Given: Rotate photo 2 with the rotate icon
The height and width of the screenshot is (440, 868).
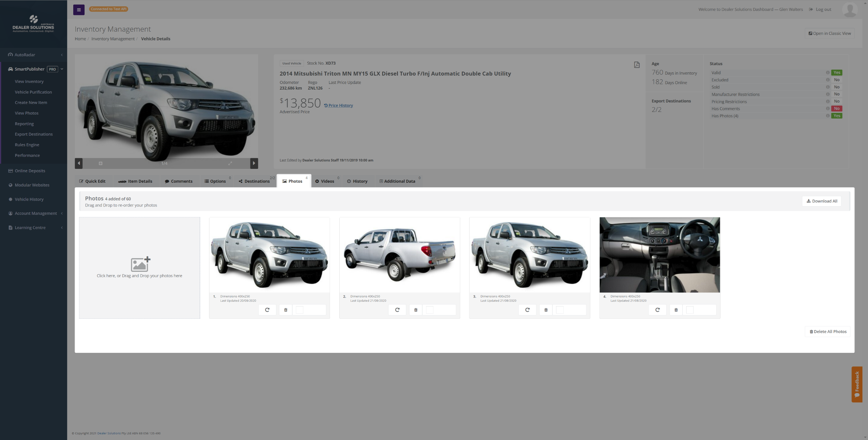Looking at the screenshot, I should tap(397, 310).
